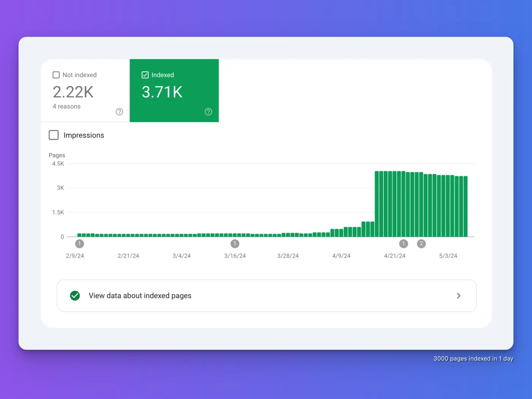Click the Impressions label text

click(x=84, y=135)
